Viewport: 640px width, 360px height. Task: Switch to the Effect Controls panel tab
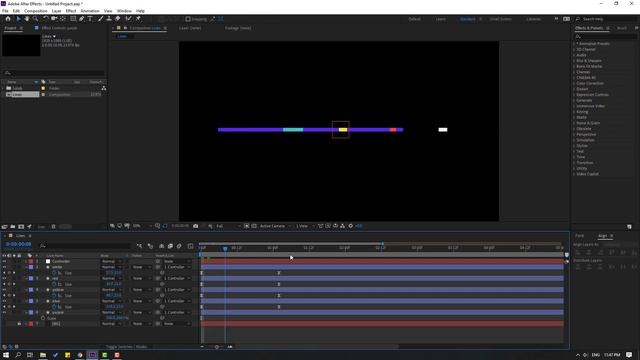tap(59, 28)
